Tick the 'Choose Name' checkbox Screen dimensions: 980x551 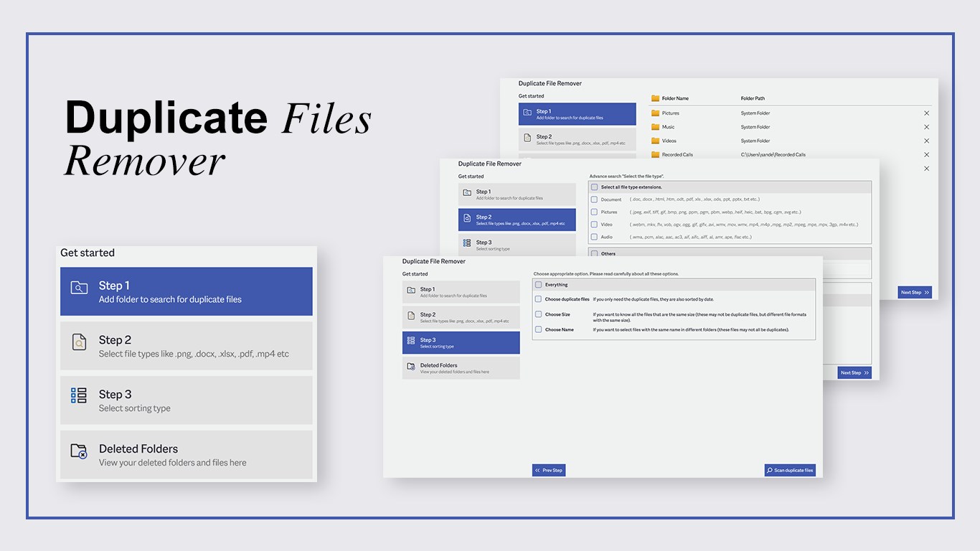[538, 330]
